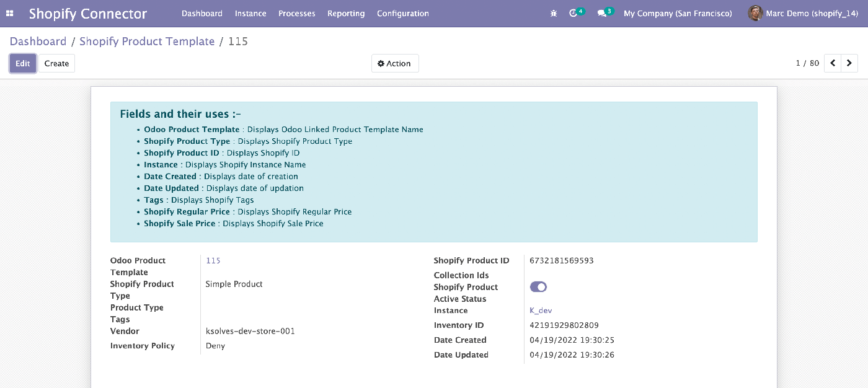Click the Shopify Connector app title
868x388 pixels.
point(88,13)
